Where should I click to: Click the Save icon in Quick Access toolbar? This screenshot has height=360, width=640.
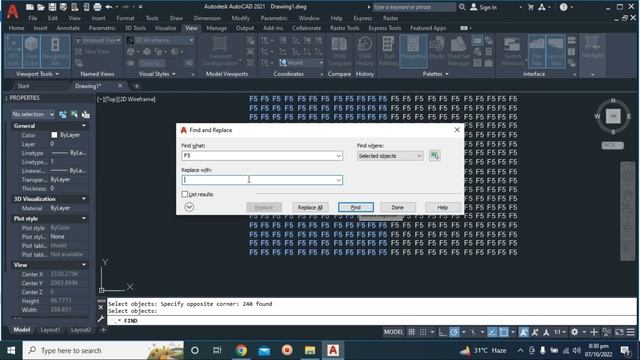(52, 7)
